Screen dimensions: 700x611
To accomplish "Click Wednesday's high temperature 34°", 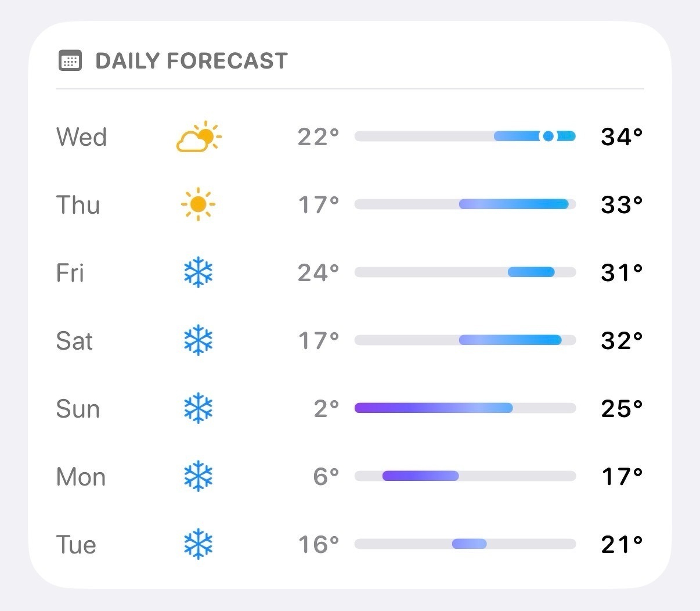I will (622, 136).
